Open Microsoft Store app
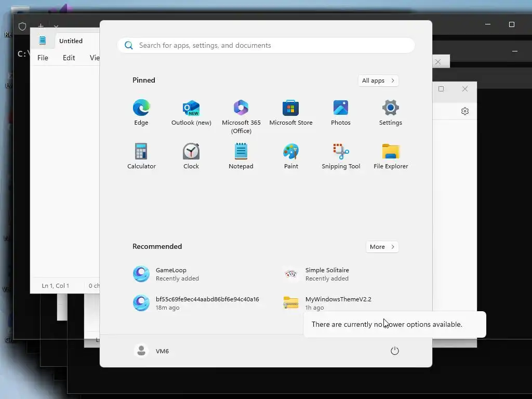The width and height of the screenshot is (532, 399). [x=291, y=113]
